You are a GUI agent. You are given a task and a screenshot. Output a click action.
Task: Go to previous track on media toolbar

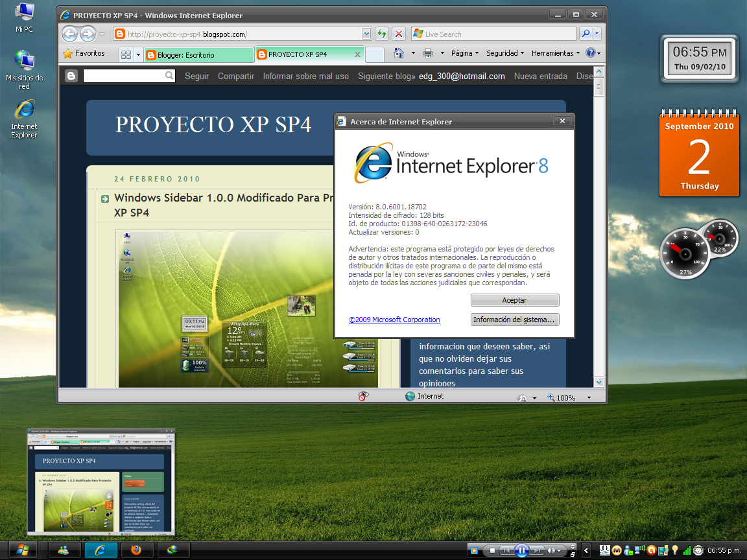tap(506, 550)
